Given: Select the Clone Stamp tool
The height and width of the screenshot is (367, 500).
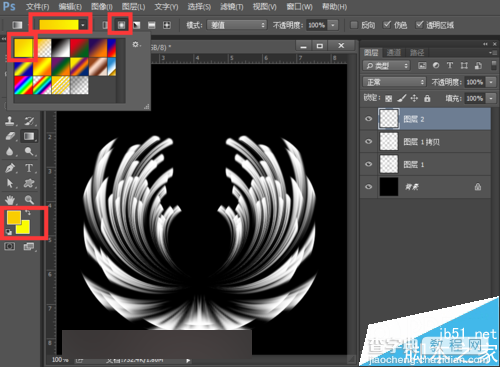Looking at the screenshot, I should pyautogui.click(x=10, y=121).
